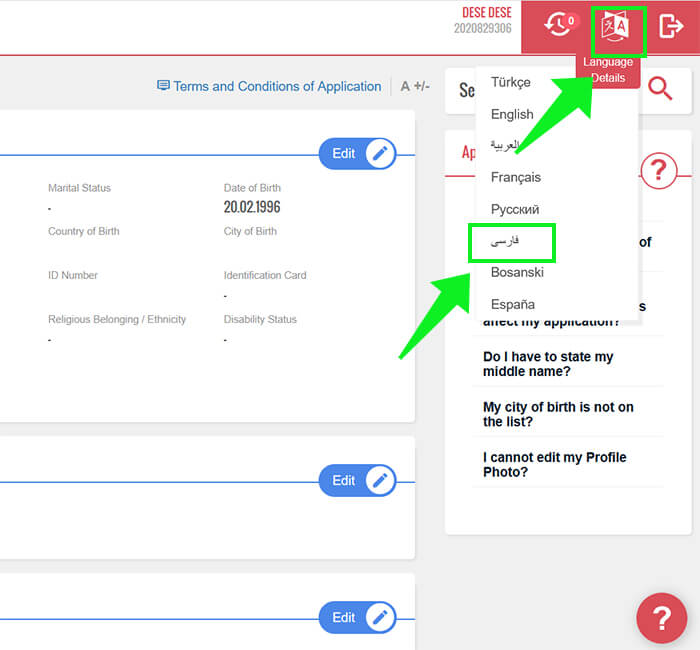This screenshot has height=650, width=700.
Task: Click the pencil Edit button in third section
Action: coord(357,617)
